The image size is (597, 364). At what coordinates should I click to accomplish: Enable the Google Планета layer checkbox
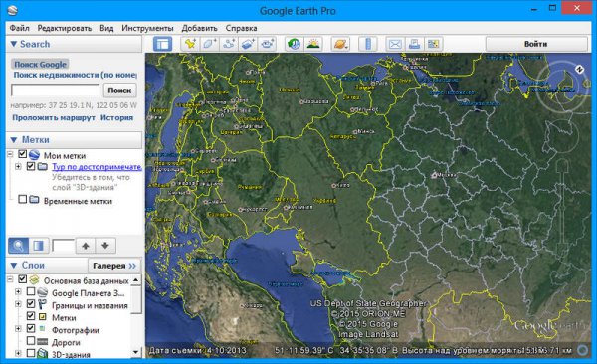pyautogui.click(x=31, y=291)
